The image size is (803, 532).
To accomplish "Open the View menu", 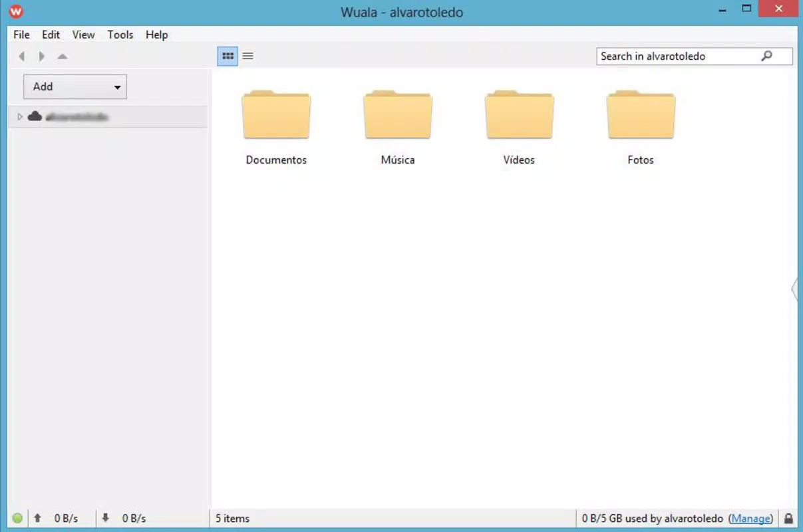I will click(83, 35).
